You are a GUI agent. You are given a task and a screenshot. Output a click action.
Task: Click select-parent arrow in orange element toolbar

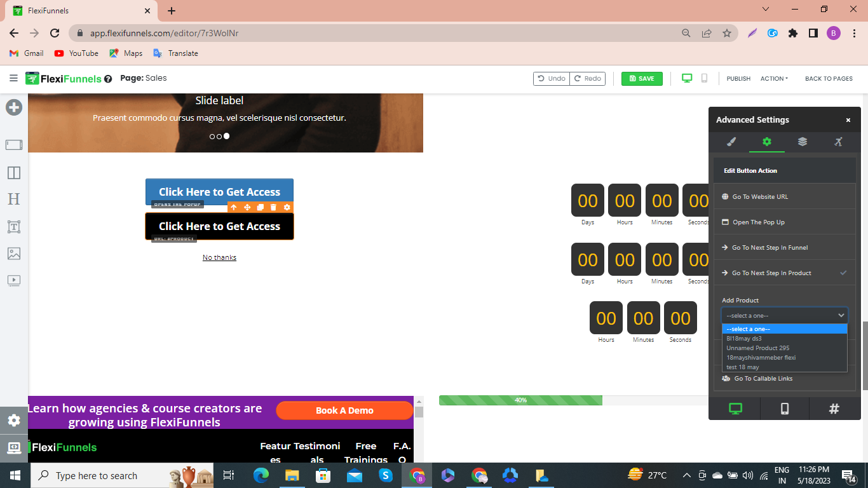[234, 207]
